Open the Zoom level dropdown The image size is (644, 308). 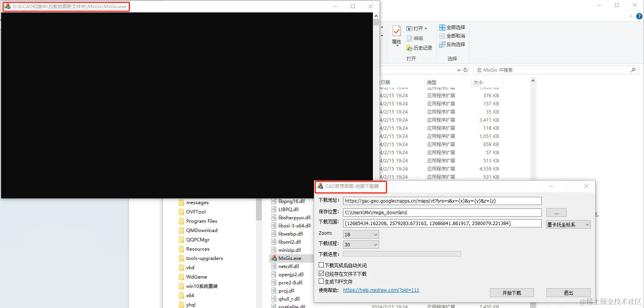click(x=361, y=234)
